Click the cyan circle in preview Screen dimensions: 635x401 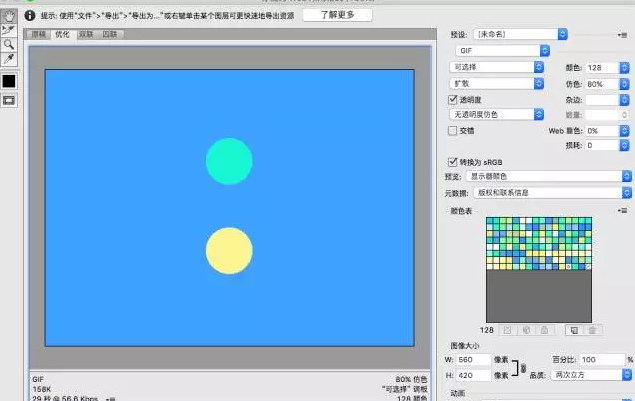point(229,161)
